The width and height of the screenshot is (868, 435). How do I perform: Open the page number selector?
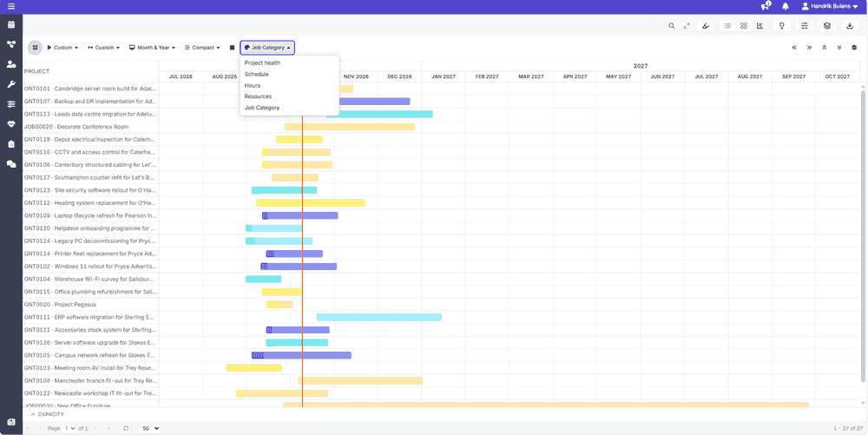tap(69, 428)
